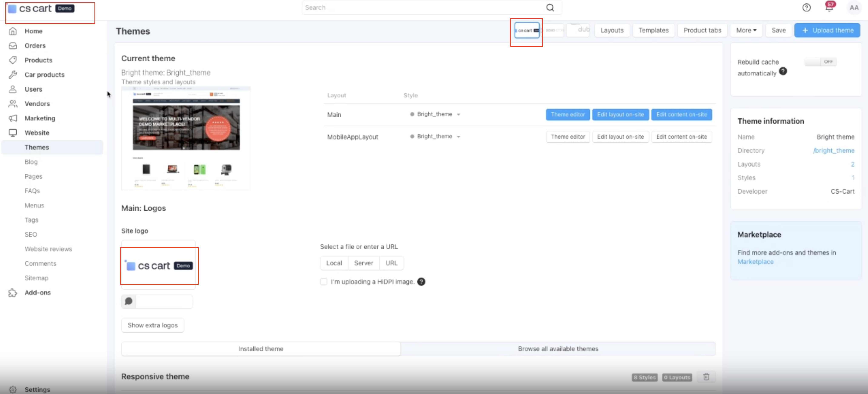Open FAQs in sidebar
Screen dimensions: 868x394
click(x=32, y=191)
